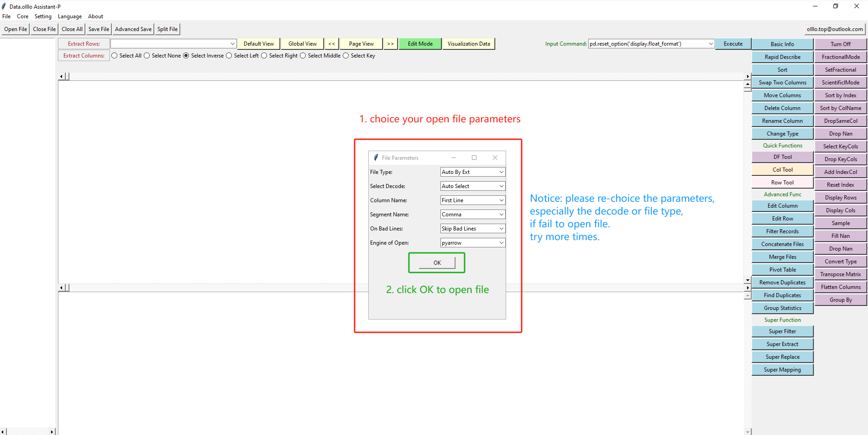Screen dimensions: 868x435
Task: Open the Language menu
Action: (x=70, y=16)
